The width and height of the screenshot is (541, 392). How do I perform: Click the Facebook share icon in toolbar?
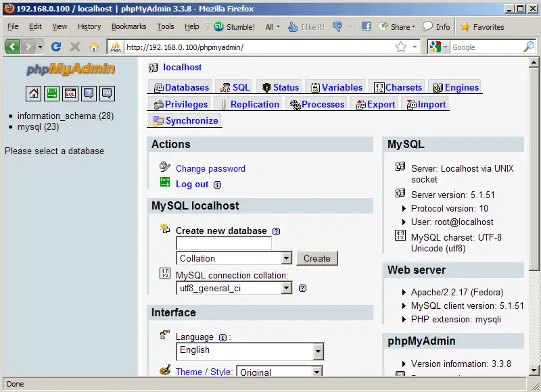point(367,26)
